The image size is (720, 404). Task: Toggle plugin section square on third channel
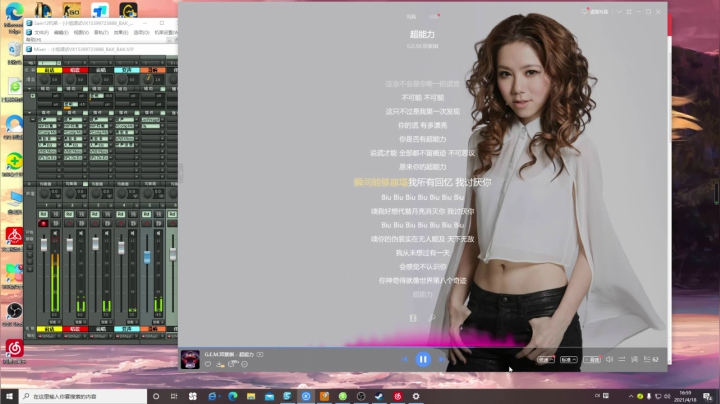tap(111, 112)
